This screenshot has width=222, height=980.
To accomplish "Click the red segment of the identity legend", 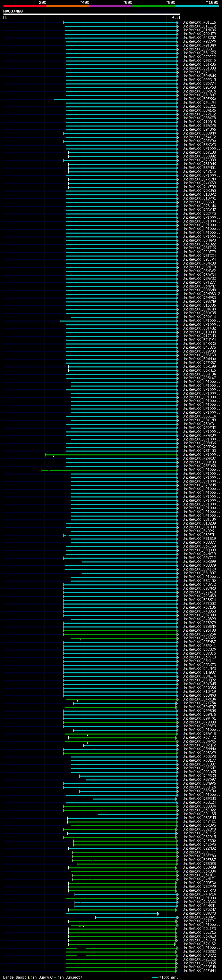I will (25, 6).
